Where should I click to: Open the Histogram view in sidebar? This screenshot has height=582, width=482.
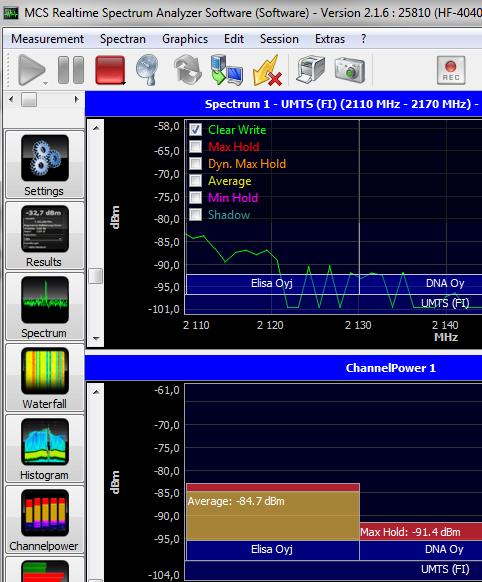(45, 448)
